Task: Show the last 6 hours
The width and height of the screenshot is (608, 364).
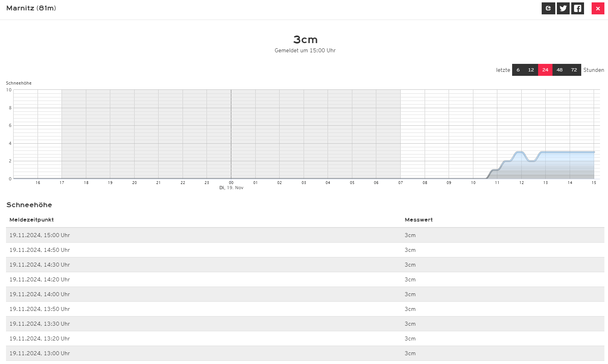Action: click(x=518, y=70)
